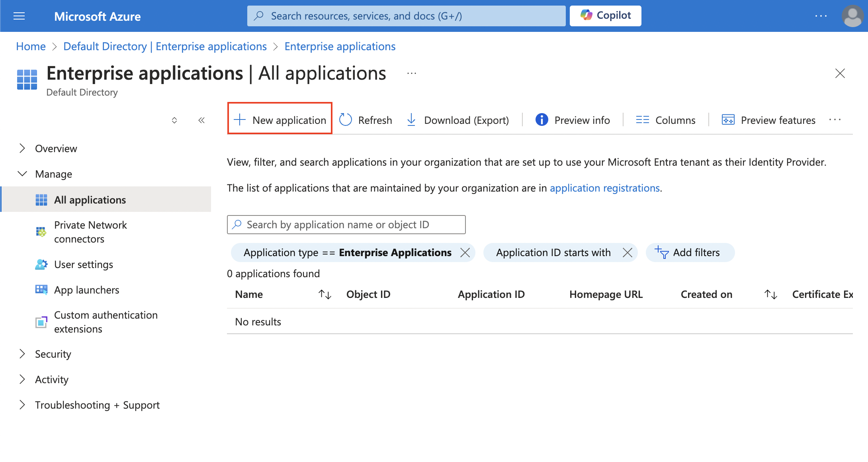Screen dimensions: 868x462
Task: Click the 'No results' row
Action: (540, 321)
